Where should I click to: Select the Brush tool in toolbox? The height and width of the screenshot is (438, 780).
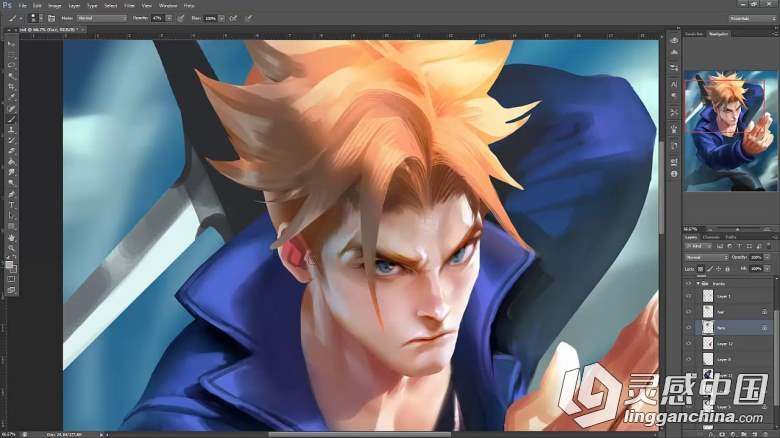point(11,119)
